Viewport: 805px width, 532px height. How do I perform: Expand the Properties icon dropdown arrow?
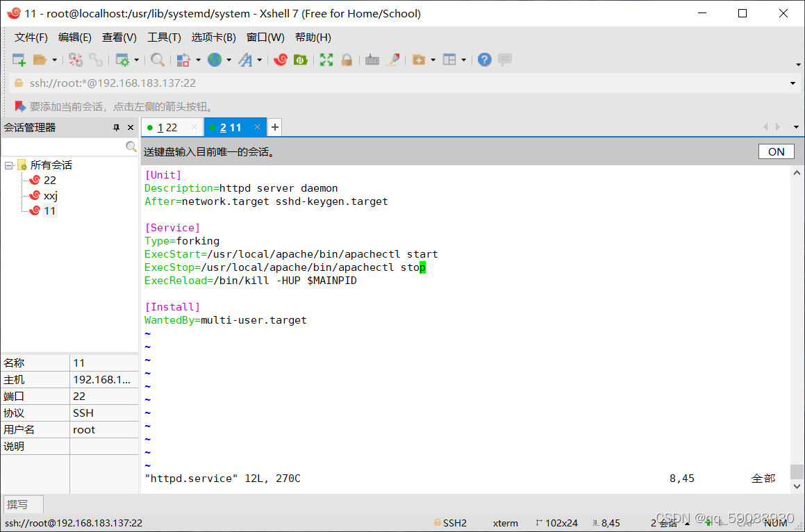click(137, 60)
